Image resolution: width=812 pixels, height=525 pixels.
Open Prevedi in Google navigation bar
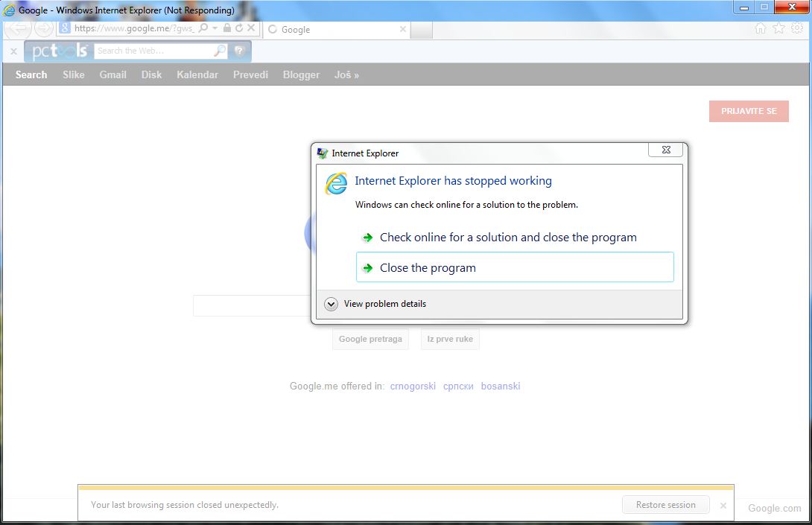click(x=250, y=74)
